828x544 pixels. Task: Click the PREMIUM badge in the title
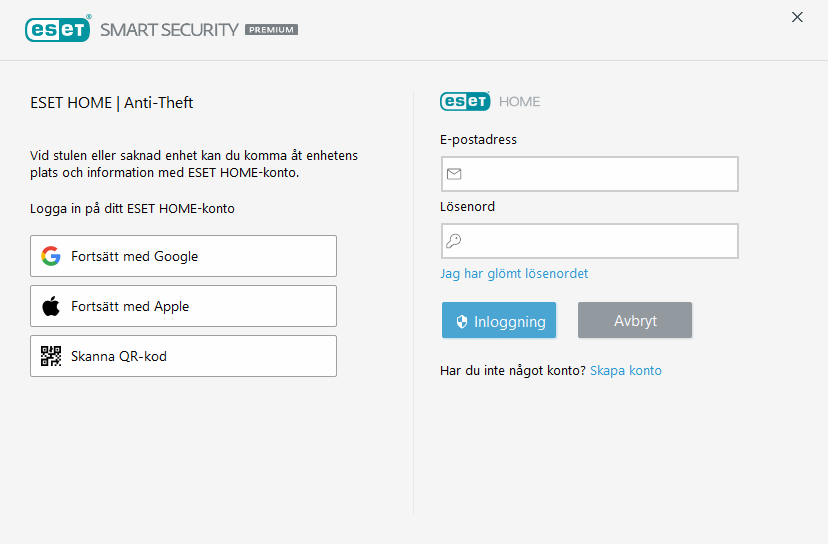tap(271, 30)
